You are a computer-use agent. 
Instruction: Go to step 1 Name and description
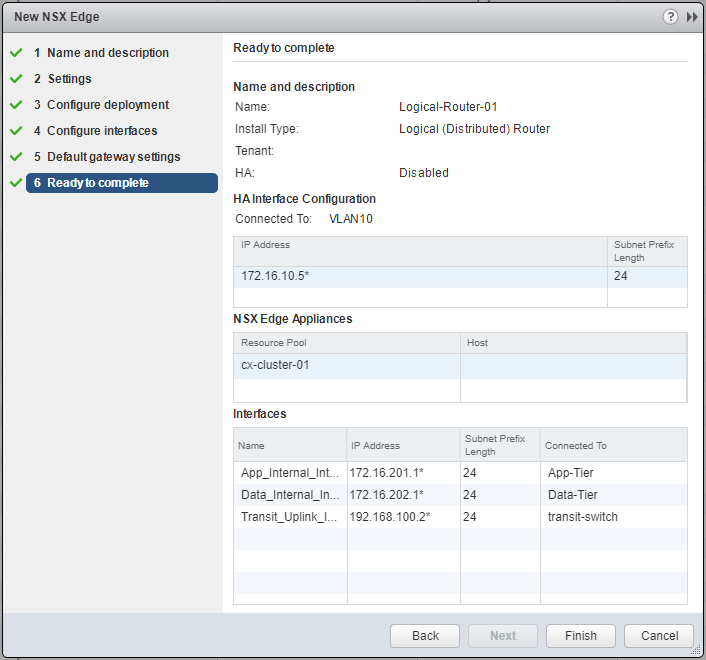click(x=107, y=53)
